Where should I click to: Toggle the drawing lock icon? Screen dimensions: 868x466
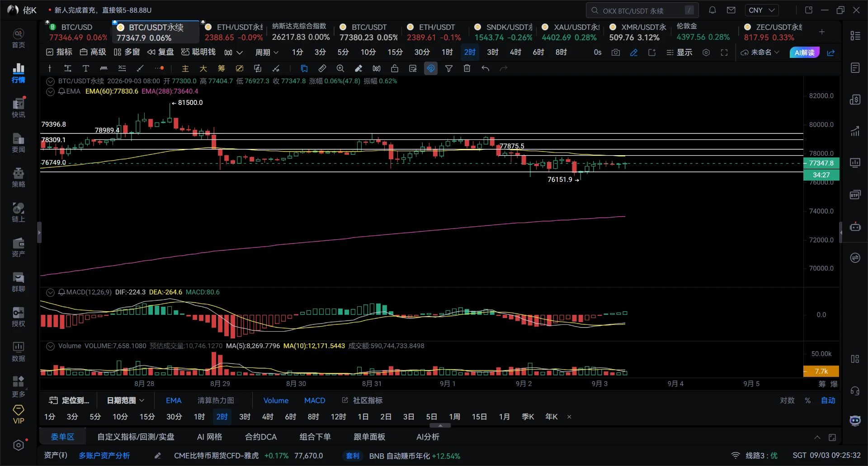(x=395, y=68)
